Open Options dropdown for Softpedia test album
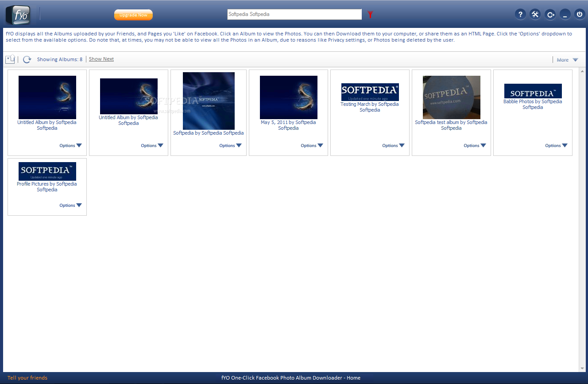The height and width of the screenshot is (384, 588). 475,145
